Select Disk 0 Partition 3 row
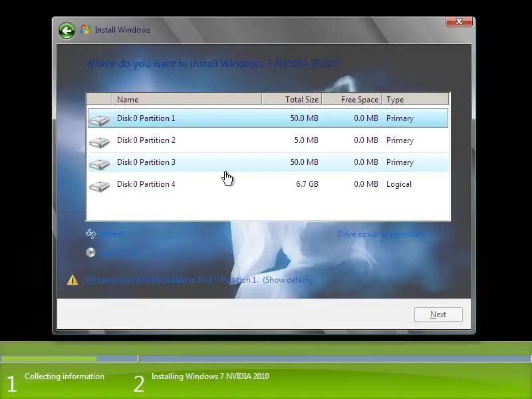Screen dimensions: 532x399 [x=268, y=162]
